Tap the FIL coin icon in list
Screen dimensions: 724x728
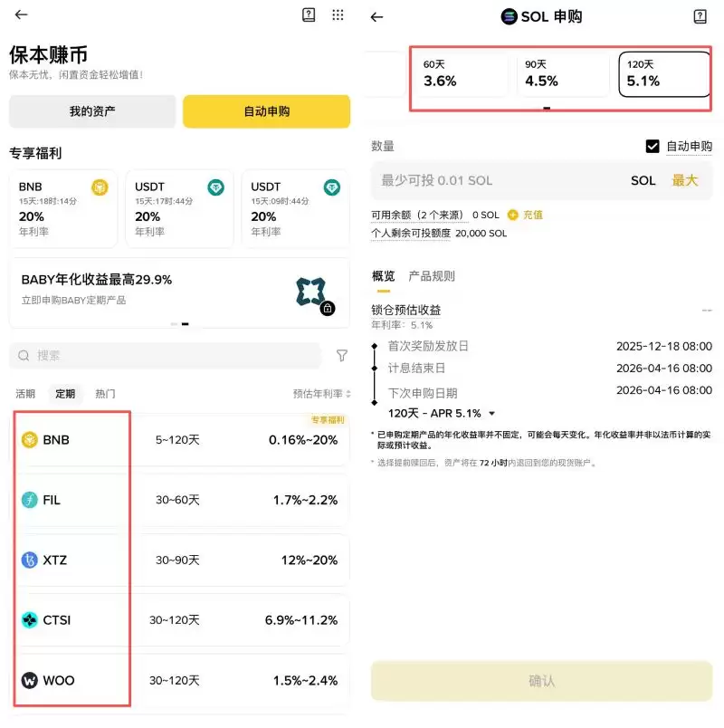coord(30,500)
